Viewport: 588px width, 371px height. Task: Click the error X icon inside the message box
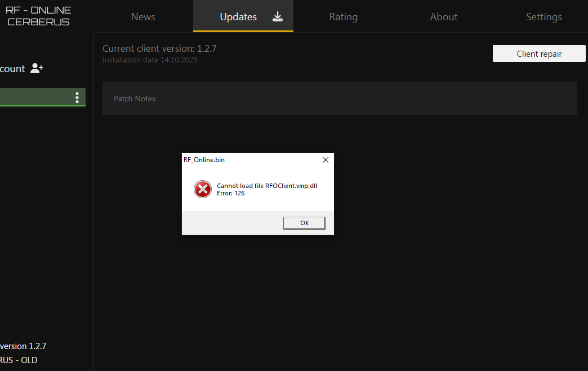[x=202, y=189]
